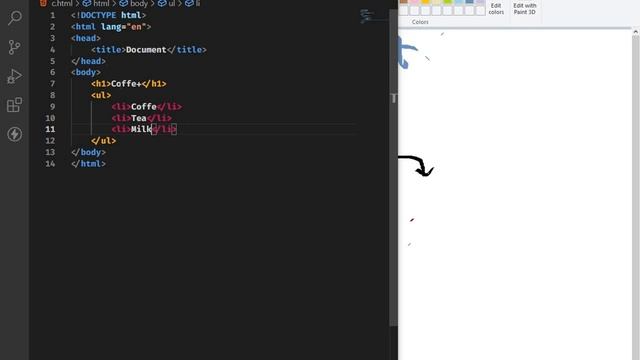The image size is (640, 360).
Task: Click line number 11 in the gutter
Action: [50, 129]
